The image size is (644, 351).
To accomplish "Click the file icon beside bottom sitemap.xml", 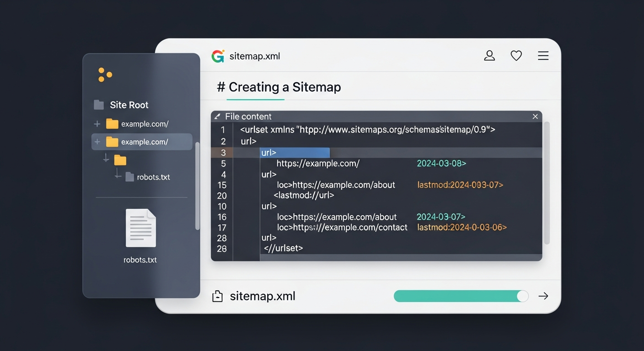I will [x=218, y=297].
